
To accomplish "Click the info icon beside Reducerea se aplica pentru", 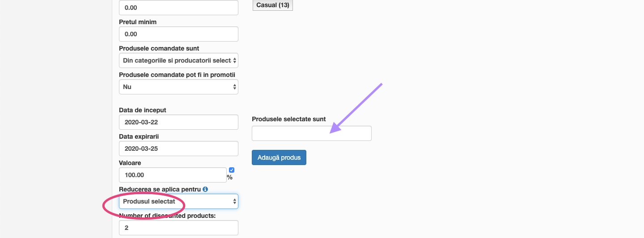I will click(205, 190).
